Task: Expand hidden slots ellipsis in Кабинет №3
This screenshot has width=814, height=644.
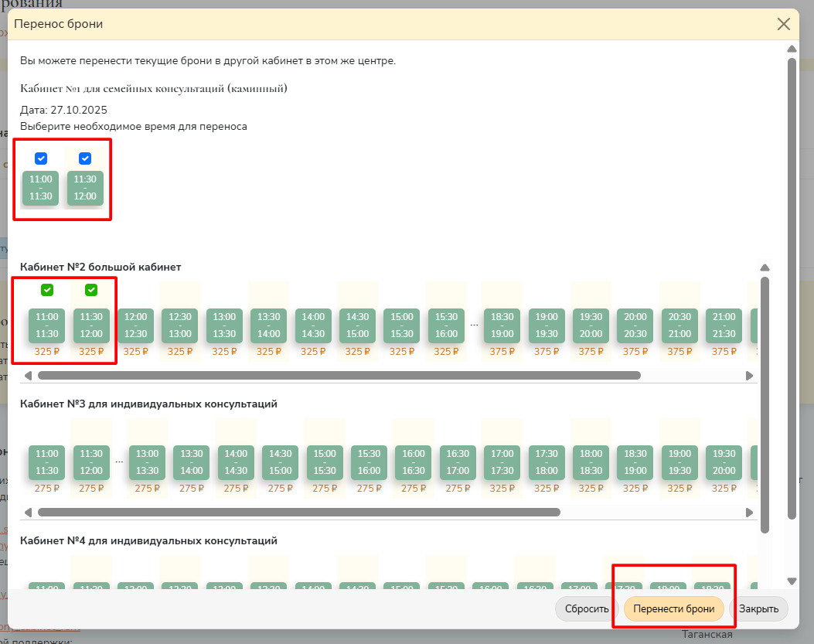Action: [x=119, y=462]
